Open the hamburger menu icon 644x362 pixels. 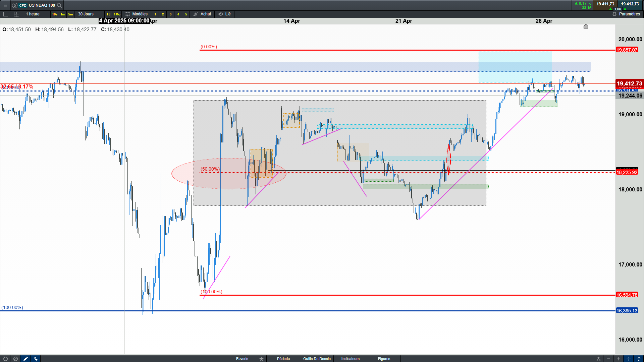point(5,5)
